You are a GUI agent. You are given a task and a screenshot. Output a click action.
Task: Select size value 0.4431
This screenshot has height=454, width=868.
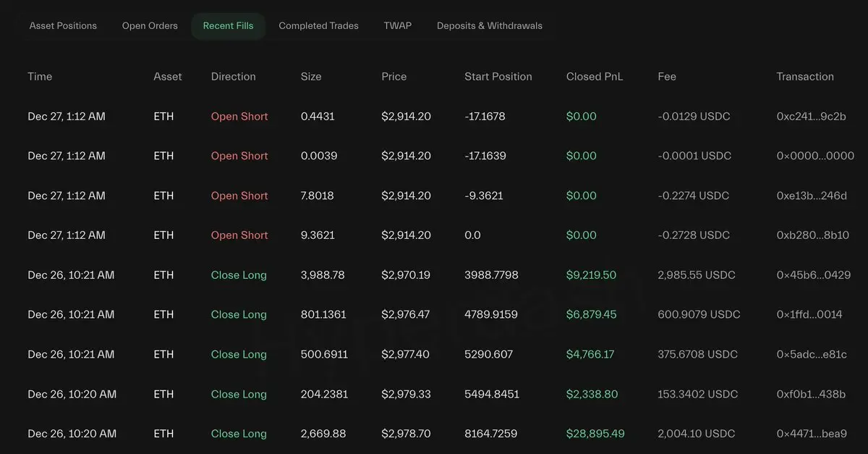(x=318, y=117)
